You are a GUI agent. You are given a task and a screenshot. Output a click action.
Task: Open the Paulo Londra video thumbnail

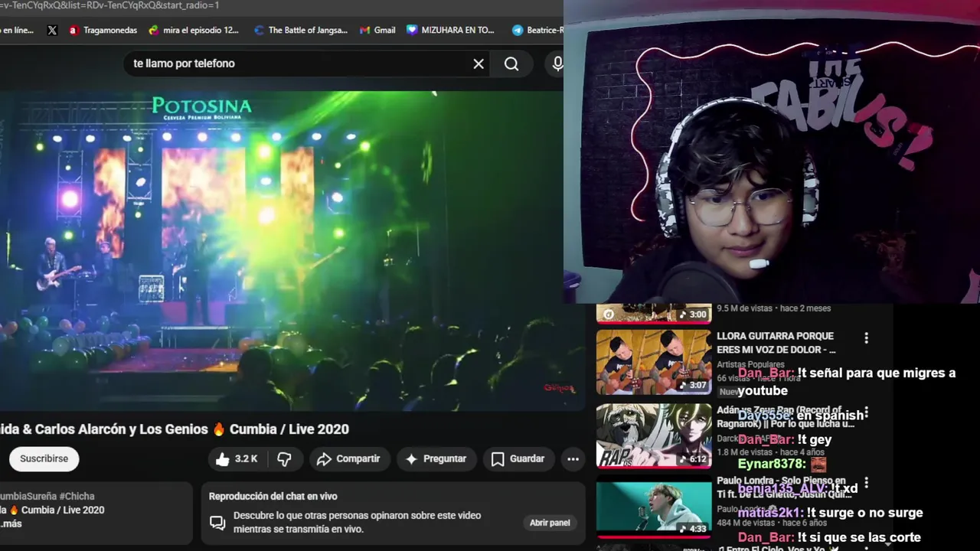click(654, 505)
